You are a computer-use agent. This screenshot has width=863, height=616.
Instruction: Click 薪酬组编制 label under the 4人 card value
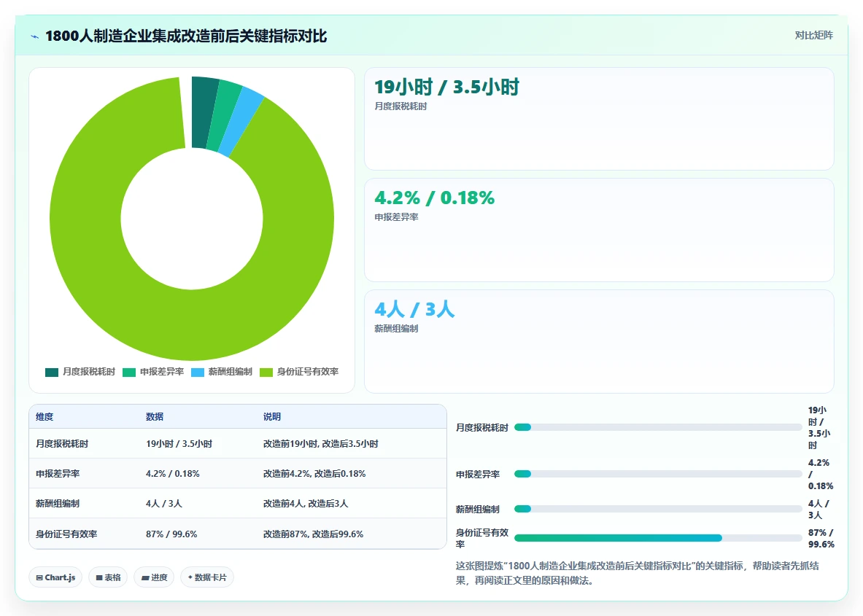[x=396, y=329]
